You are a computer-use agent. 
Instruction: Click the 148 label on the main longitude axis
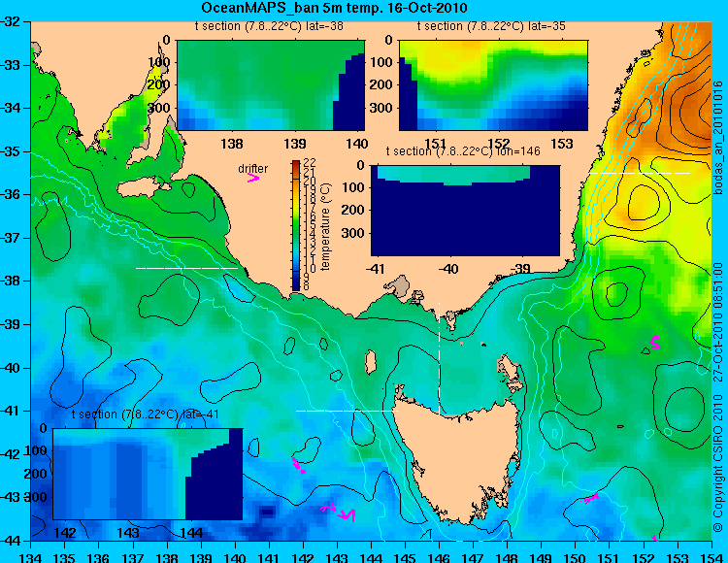[x=507, y=556]
